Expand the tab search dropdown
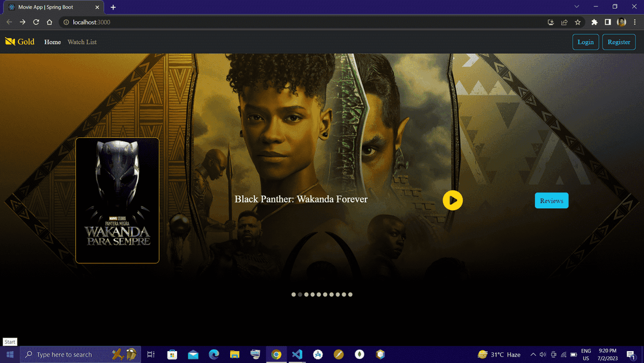 tap(577, 7)
